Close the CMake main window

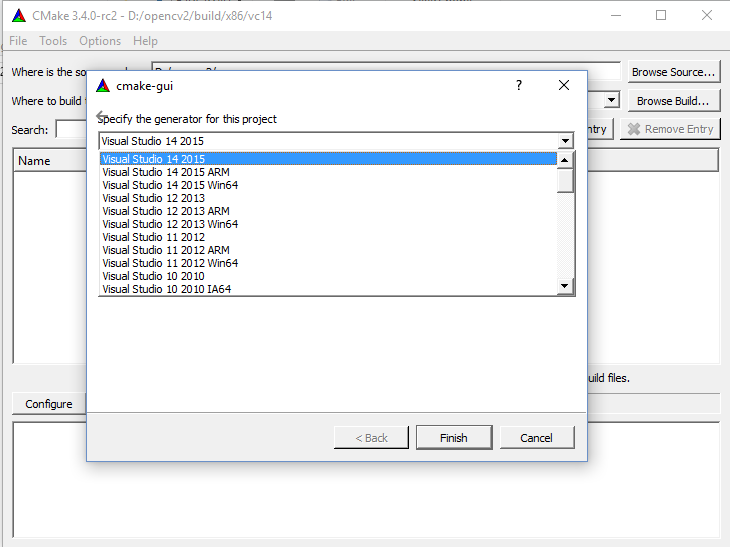coord(707,15)
